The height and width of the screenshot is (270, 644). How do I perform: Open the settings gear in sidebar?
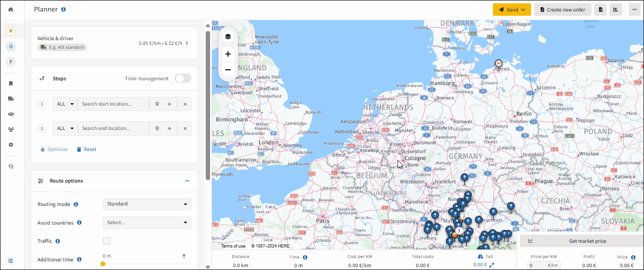pyautogui.click(x=11, y=145)
